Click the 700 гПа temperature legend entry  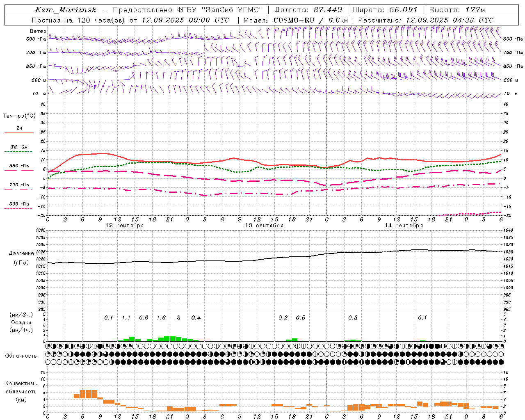[x=19, y=185]
